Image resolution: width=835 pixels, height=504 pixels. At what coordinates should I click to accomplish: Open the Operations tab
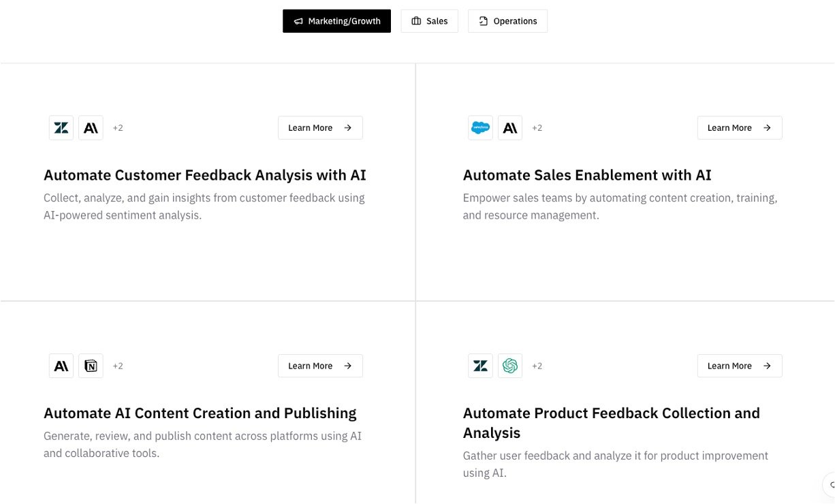coord(507,21)
